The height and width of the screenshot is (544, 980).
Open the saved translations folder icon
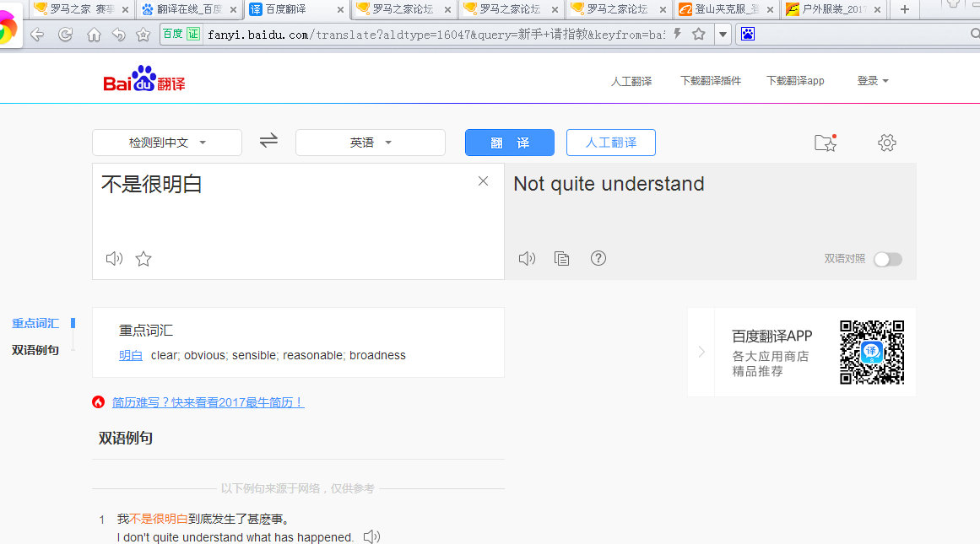pos(825,143)
